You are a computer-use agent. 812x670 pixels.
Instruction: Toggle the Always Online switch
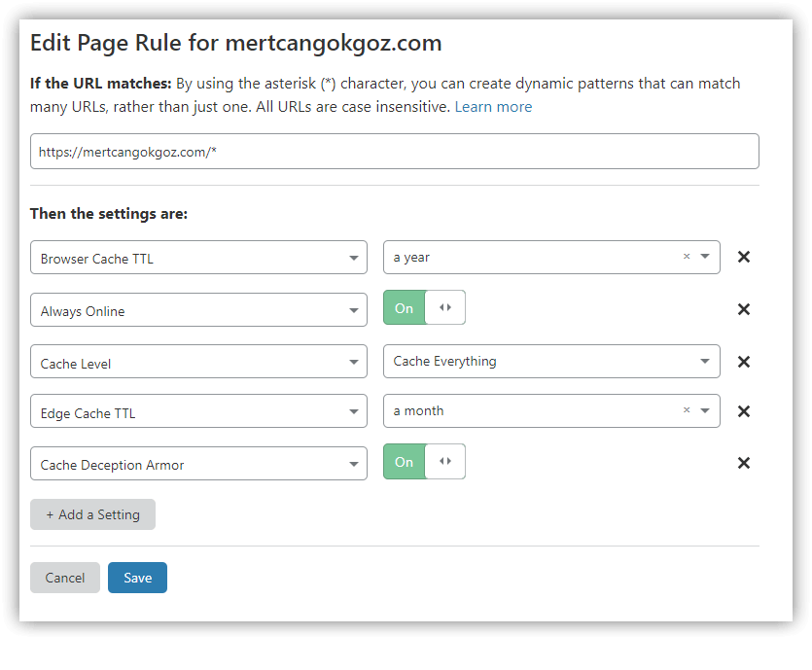click(x=424, y=307)
